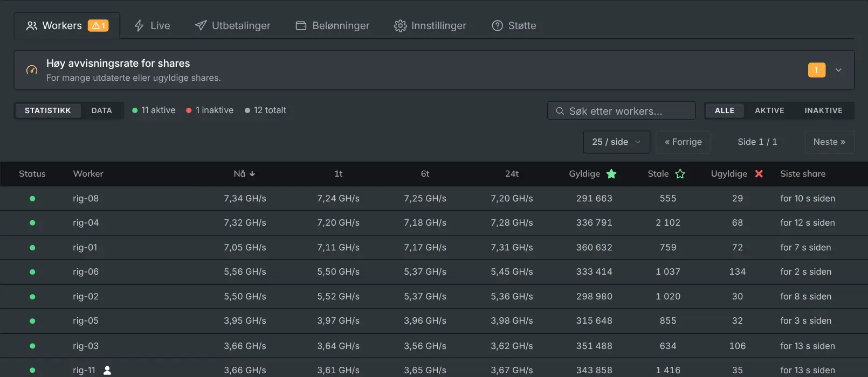Click the green star Gyldige icon
This screenshot has width=868, height=377.
click(x=611, y=174)
